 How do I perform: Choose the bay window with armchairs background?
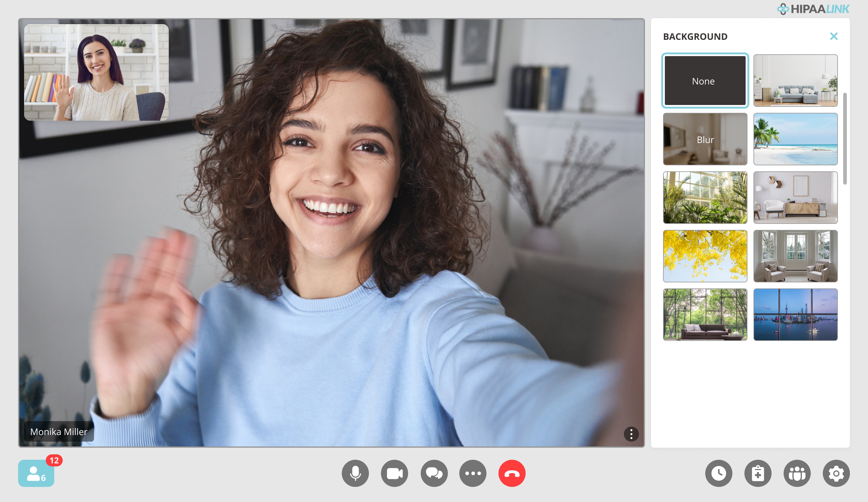tap(796, 256)
